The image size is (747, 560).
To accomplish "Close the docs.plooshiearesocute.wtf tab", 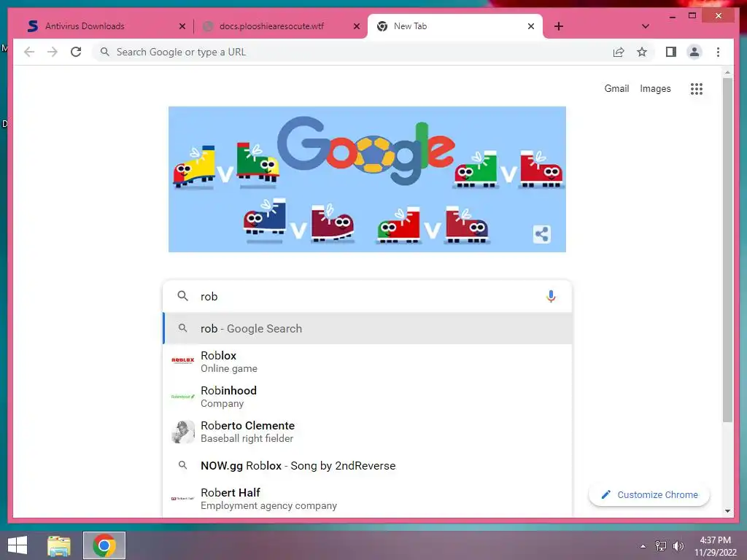I will (356, 26).
